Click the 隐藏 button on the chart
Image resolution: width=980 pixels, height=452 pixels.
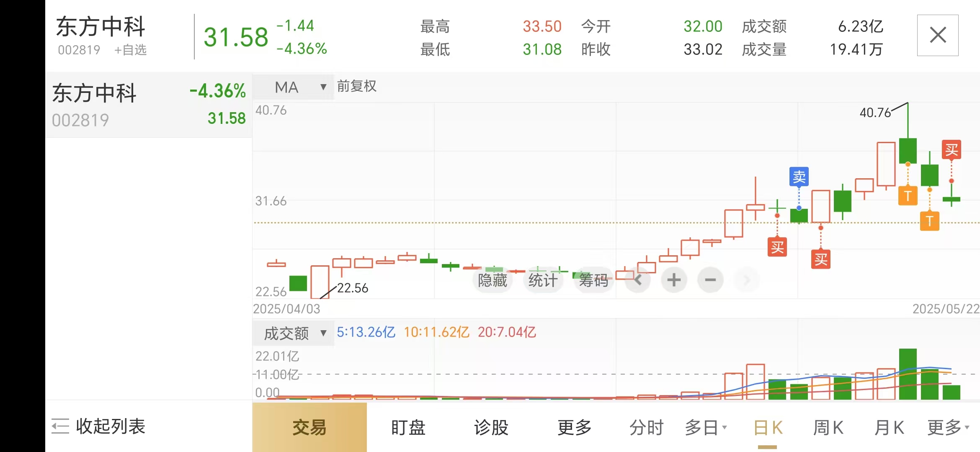click(x=493, y=280)
